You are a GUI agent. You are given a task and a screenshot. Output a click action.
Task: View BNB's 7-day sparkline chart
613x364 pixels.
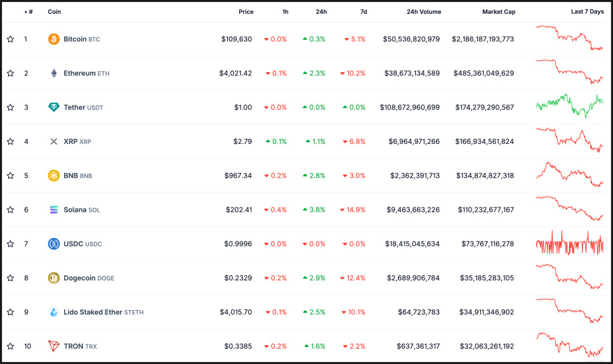570,174
